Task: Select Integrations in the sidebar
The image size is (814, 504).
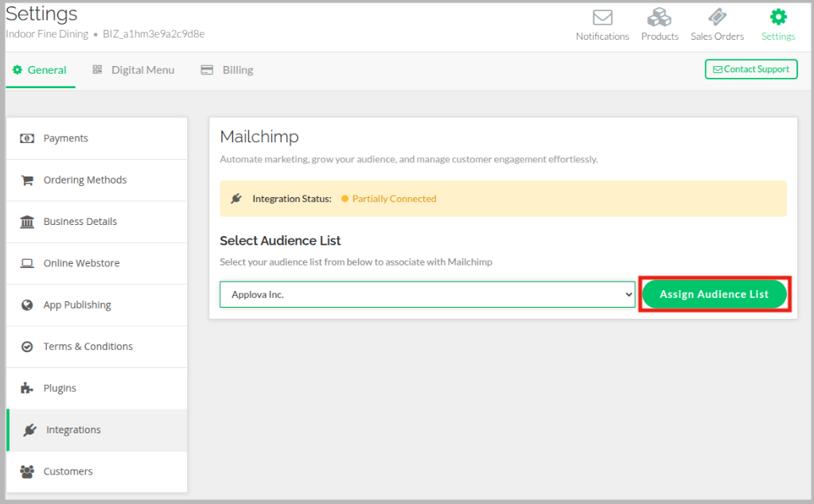Action: [73, 430]
